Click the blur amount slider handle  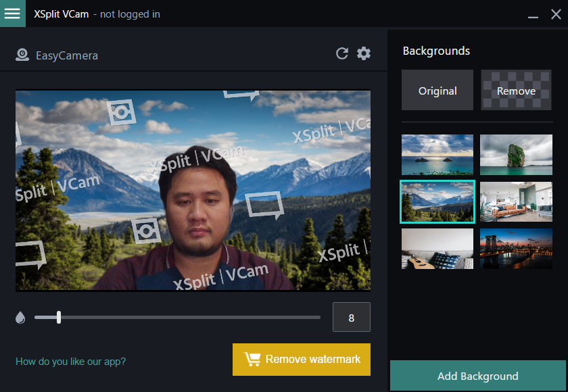[x=59, y=318]
